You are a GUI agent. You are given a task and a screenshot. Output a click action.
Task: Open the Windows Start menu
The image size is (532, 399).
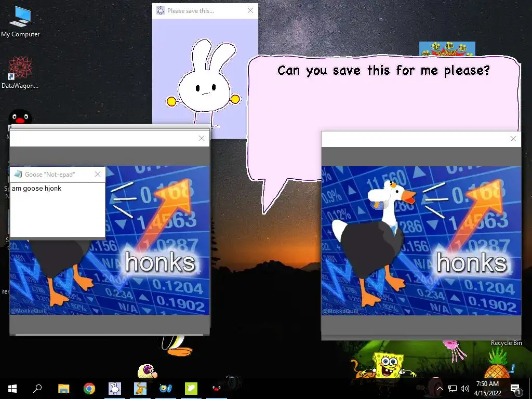(x=12, y=389)
